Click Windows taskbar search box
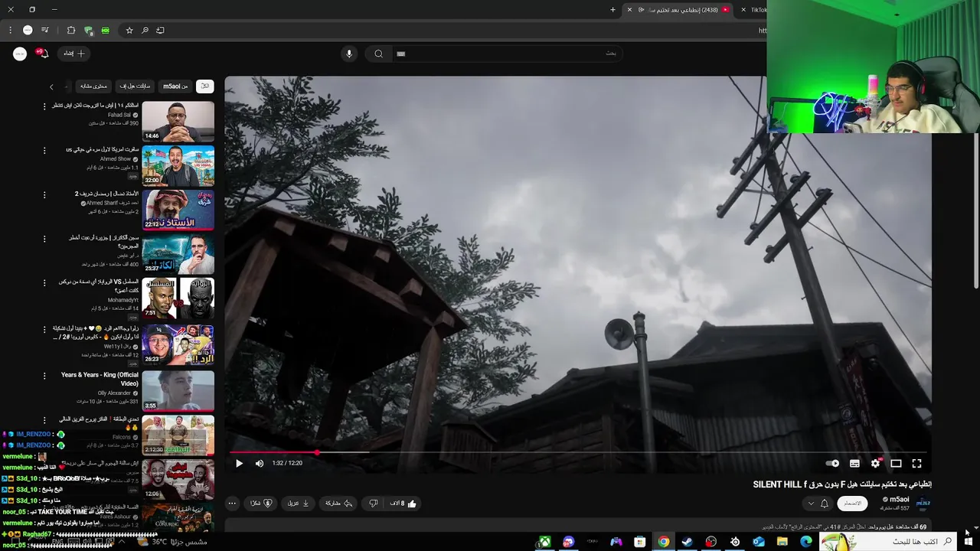 [890, 542]
